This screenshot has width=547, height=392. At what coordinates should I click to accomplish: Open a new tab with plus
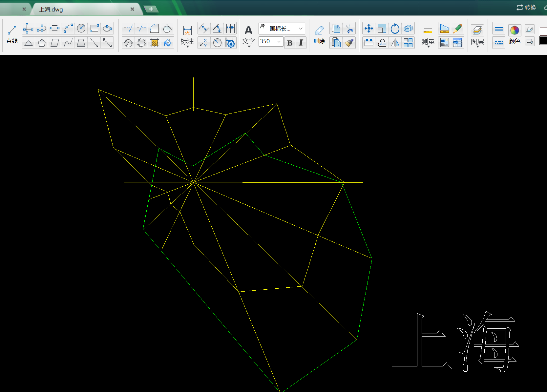151,9
